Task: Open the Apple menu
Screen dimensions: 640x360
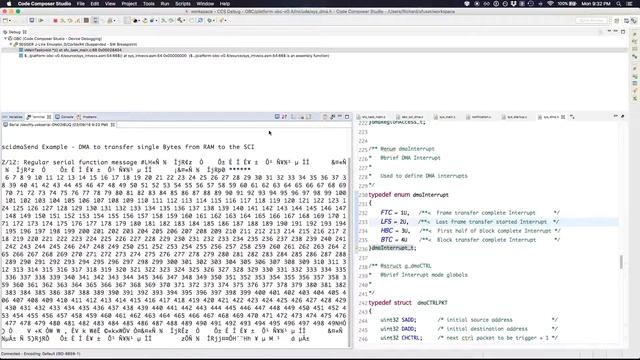Action: 9,3
